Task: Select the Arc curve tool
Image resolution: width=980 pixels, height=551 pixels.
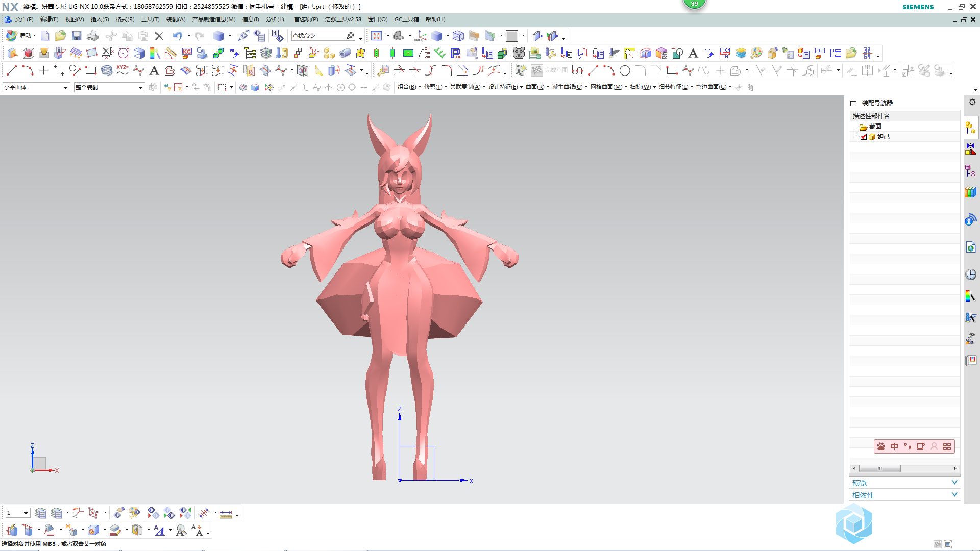Action: (28, 70)
